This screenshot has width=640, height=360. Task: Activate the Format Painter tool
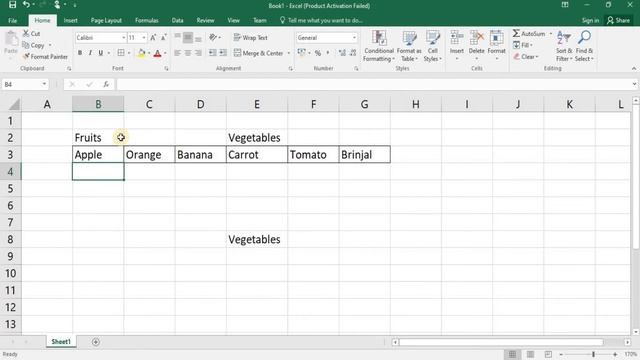click(x=45, y=56)
